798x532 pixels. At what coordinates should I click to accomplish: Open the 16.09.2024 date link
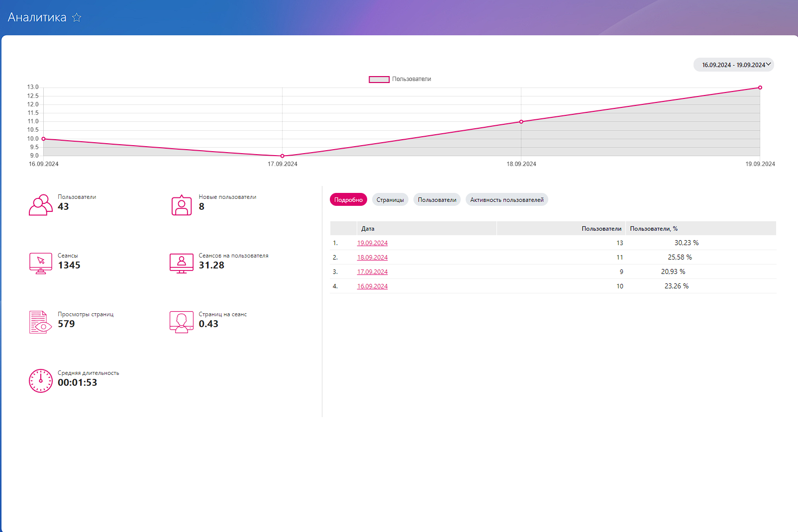pos(372,286)
